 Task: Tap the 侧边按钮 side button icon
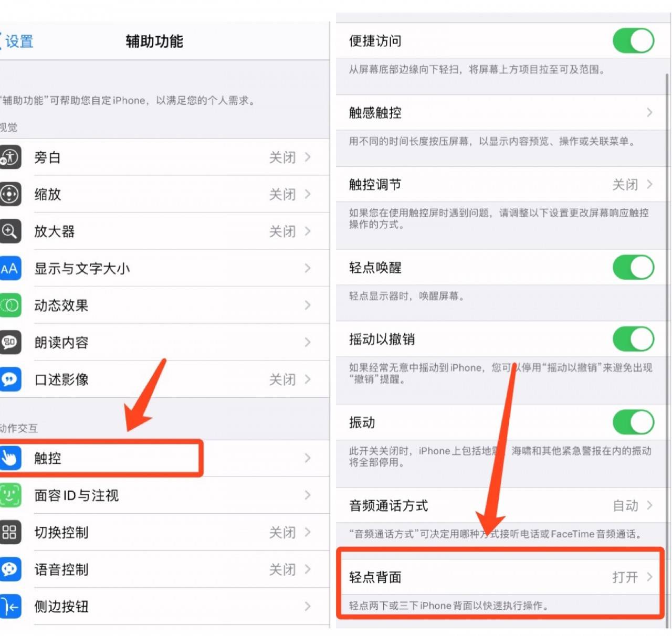10,606
